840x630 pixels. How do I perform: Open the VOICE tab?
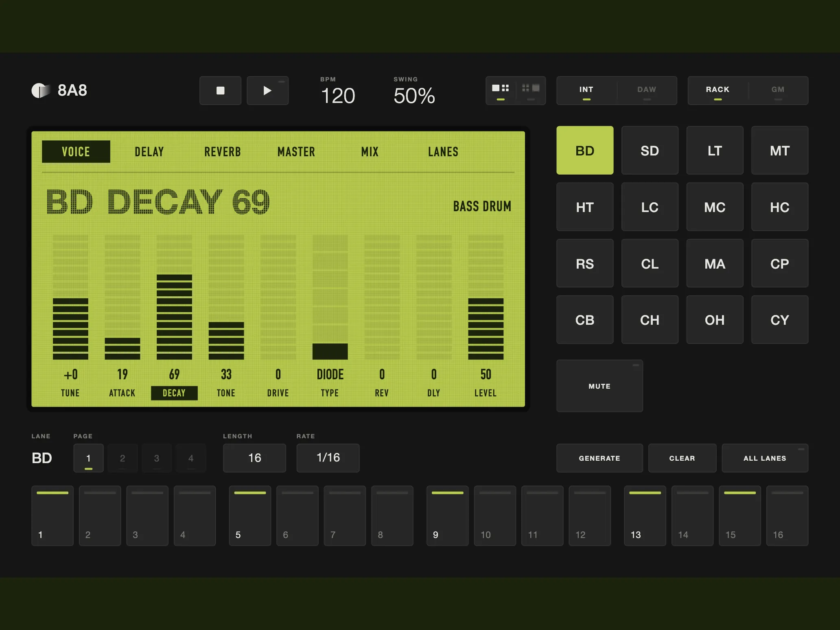(x=76, y=151)
